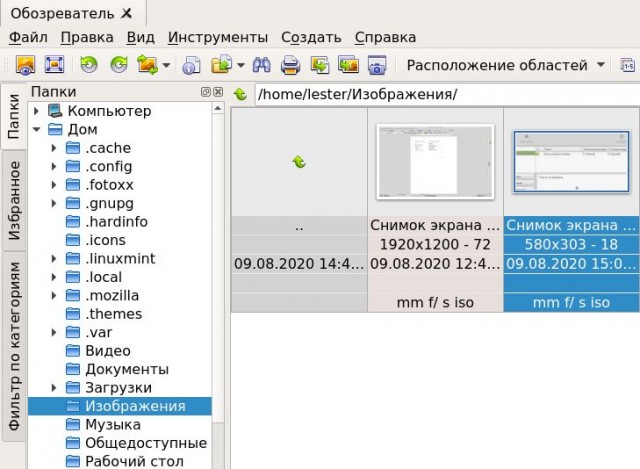The height and width of the screenshot is (469, 640).
Task: Click the screenshot camera icon
Action: (x=377, y=65)
